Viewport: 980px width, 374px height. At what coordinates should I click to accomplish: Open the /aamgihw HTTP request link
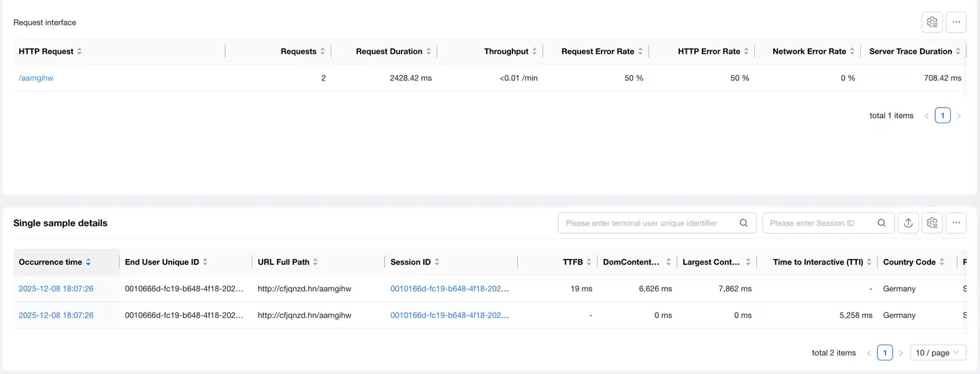tap(36, 78)
